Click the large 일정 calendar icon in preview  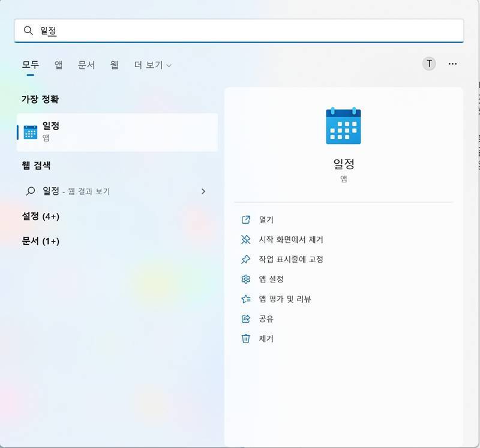point(343,125)
